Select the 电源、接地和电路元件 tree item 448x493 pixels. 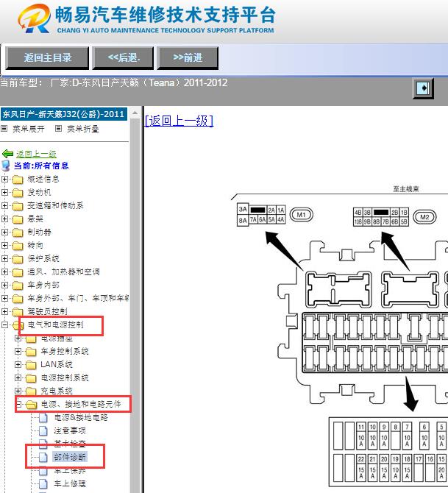[x=81, y=404]
